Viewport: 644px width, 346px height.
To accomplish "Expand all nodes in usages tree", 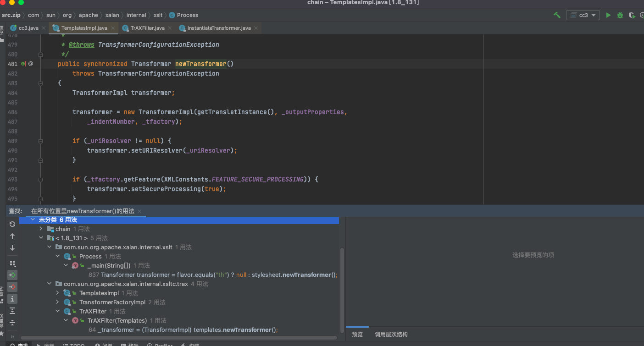I will coord(12,311).
